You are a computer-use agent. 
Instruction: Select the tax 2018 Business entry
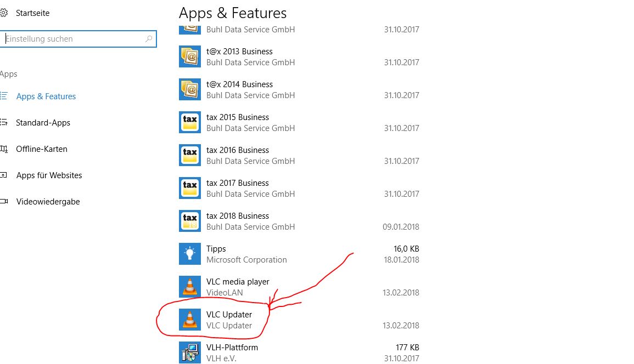pyautogui.click(x=299, y=221)
